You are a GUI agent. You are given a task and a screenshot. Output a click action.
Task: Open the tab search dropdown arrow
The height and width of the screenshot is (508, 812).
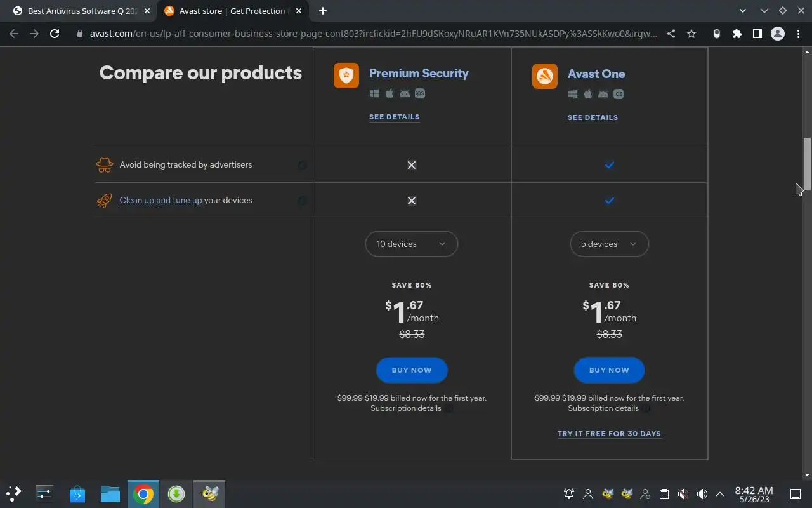point(743,11)
